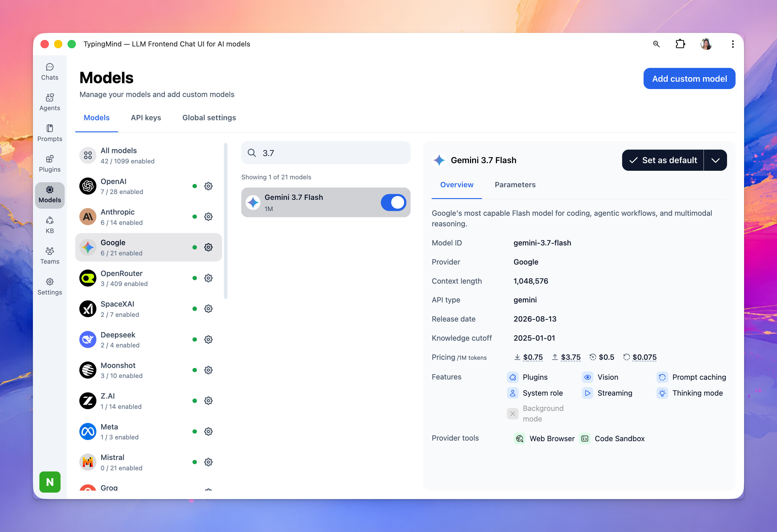Screen dimensions: 777x532
Task: Click the model search field containing 3.7
Action: (x=326, y=153)
